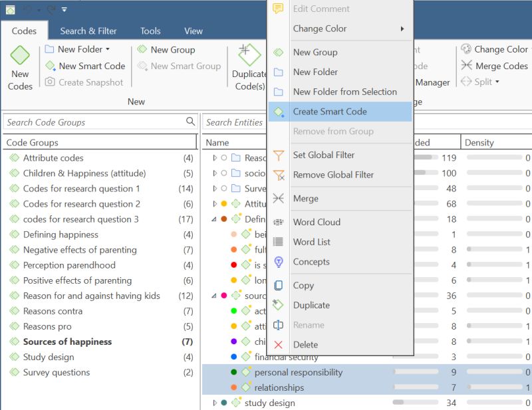Click in the Search Entities field
This screenshot has height=410, width=532.
pos(234,122)
